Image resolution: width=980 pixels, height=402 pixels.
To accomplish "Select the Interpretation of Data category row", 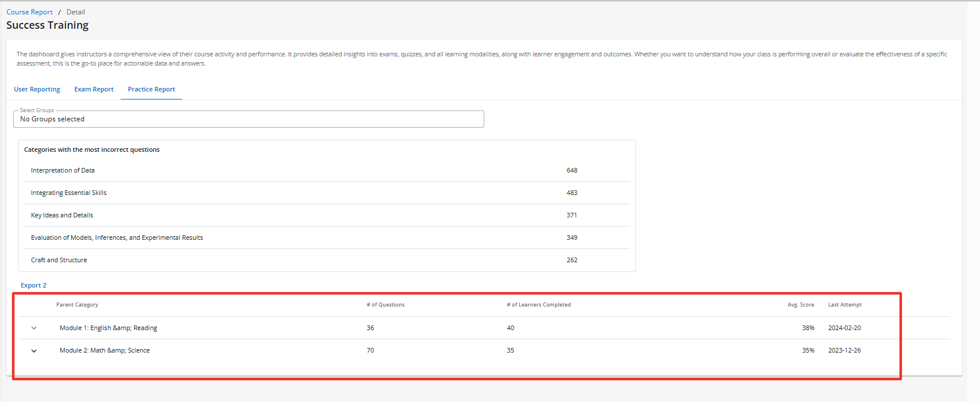I will [63, 170].
